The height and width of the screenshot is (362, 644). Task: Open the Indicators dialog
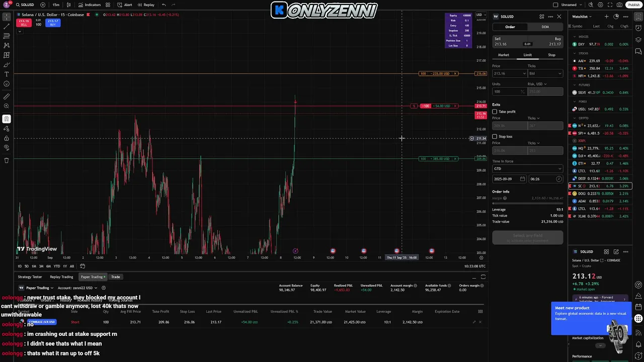[x=90, y=5]
